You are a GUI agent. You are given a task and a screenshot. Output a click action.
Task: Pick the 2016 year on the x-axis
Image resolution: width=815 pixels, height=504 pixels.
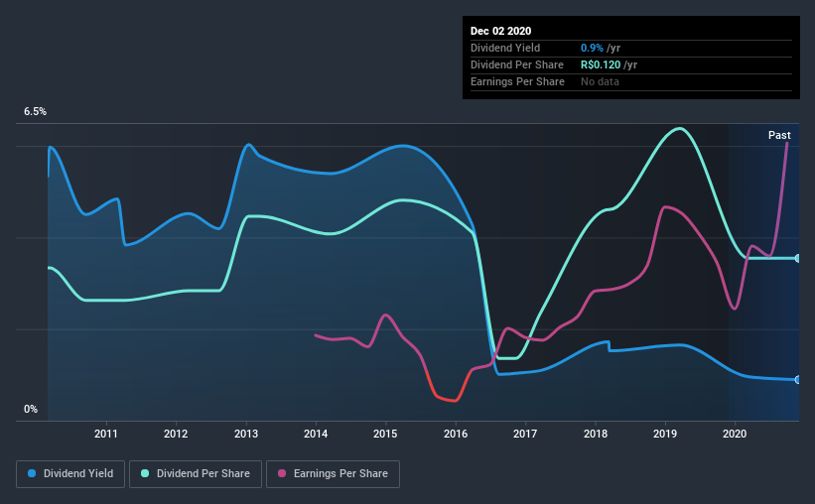[456, 434]
